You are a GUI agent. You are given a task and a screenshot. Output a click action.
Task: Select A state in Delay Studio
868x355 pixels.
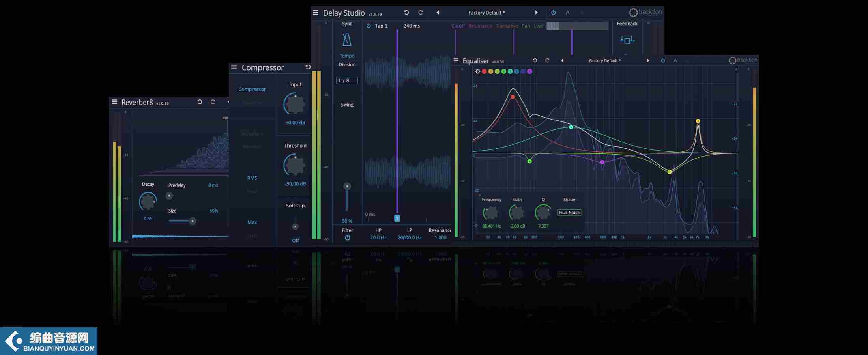[567, 13]
